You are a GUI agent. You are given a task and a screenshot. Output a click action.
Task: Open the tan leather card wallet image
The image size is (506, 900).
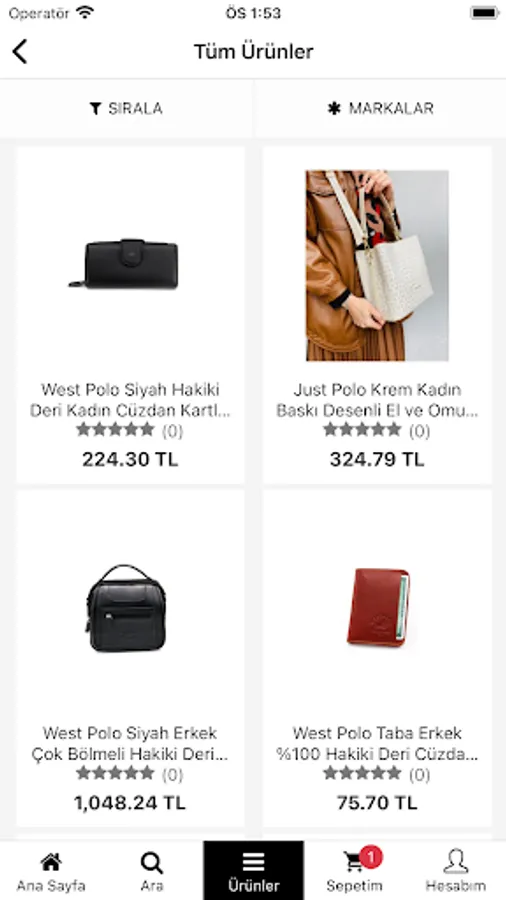(x=378, y=607)
